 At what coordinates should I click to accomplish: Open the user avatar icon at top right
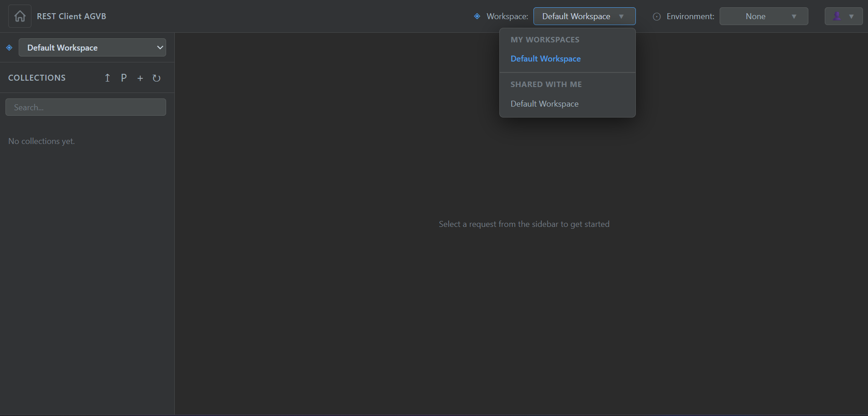tap(838, 16)
